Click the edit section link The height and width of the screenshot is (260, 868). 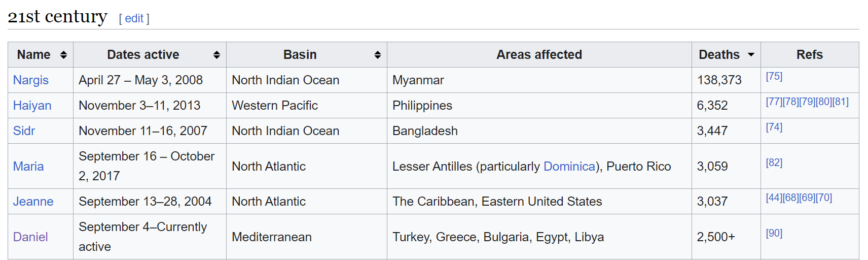134,19
